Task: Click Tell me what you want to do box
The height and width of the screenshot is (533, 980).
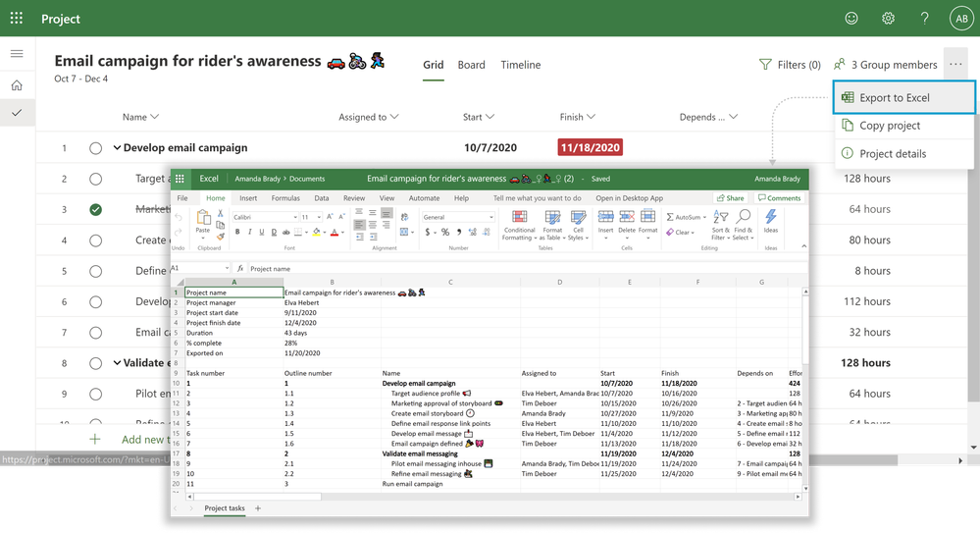Action: tap(537, 197)
